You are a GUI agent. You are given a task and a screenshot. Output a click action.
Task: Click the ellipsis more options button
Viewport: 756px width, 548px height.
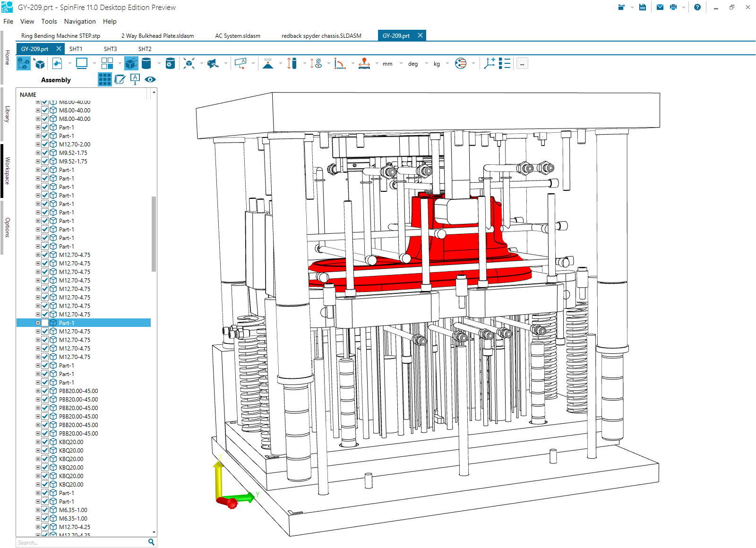coord(522,63)
